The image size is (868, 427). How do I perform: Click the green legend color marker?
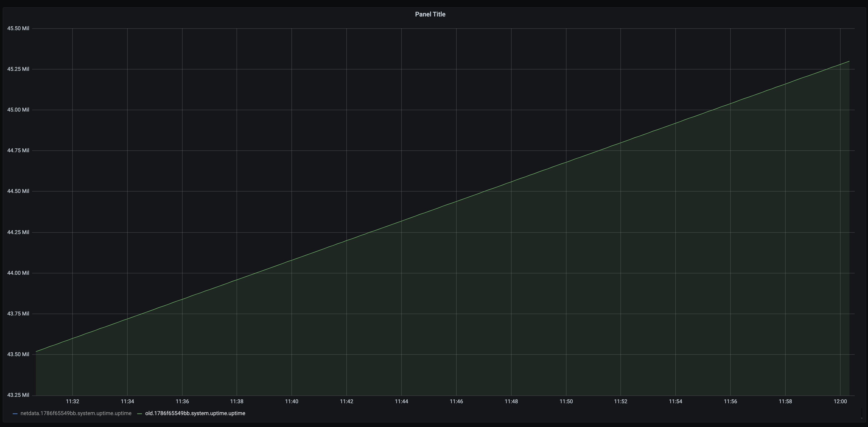139,413
